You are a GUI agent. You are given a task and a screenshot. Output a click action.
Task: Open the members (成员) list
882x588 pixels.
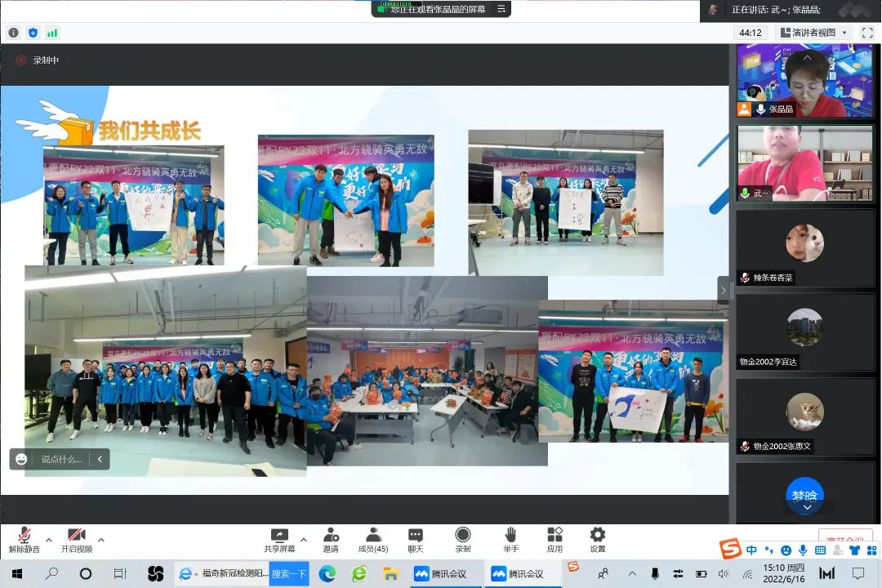373,539
